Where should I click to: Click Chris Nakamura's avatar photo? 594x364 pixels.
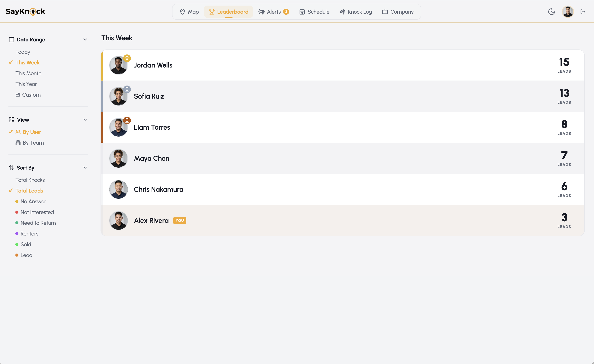tap(118, 190)
